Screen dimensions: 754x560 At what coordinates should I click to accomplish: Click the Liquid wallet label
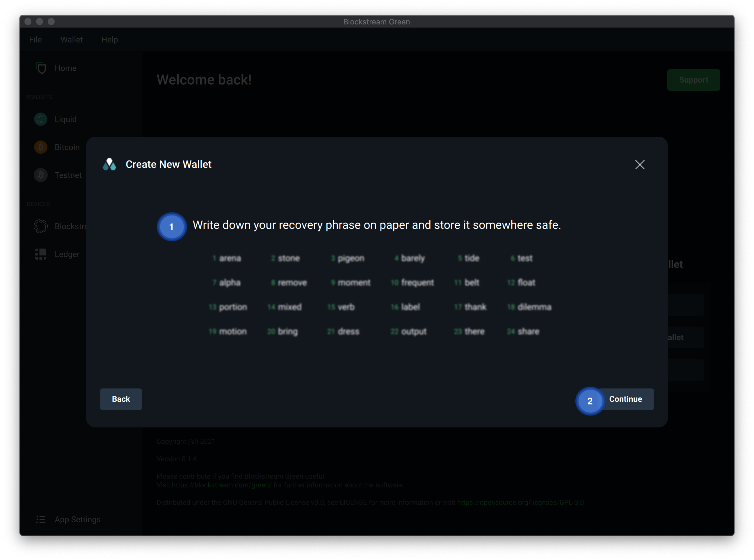(65, 119)
